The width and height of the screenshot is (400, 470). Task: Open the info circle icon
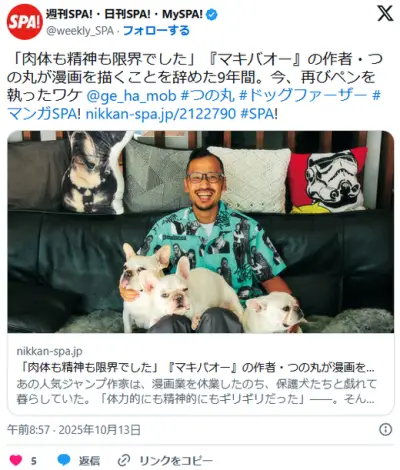385,430
